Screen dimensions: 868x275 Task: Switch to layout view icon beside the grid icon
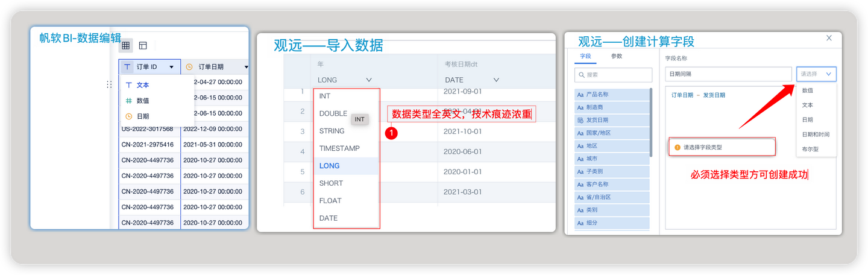click(x=143, y=45)
